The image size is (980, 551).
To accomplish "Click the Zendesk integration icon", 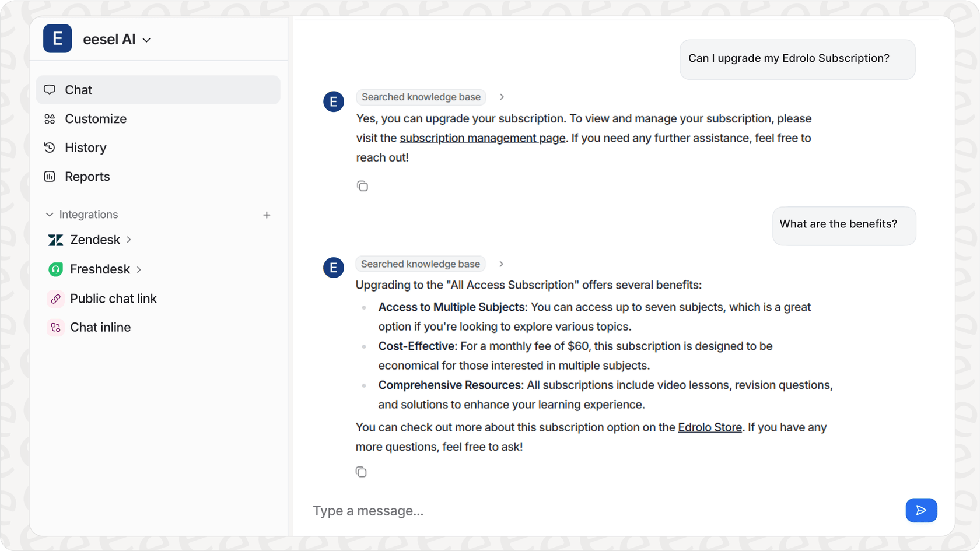I will pos(55,240).
